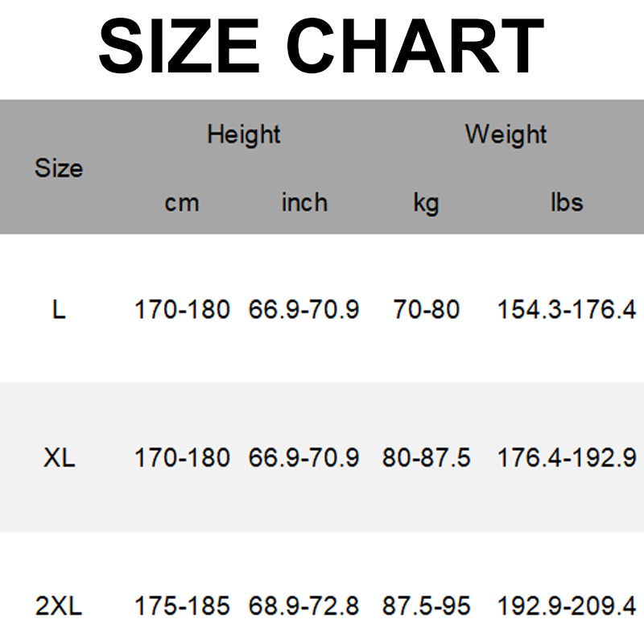Viewport: 644px width, 644px height.
Task: Click the Height column header
Action: (x=243, y=134)
